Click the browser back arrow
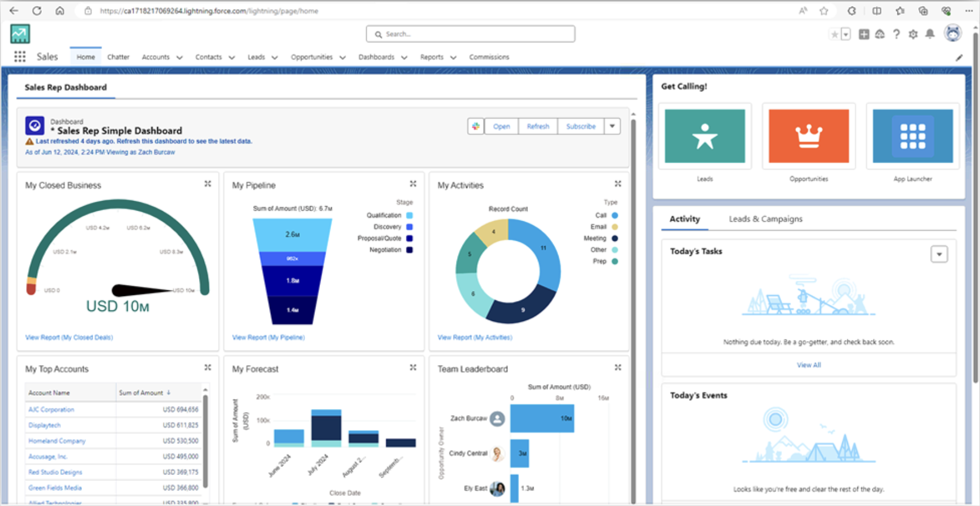Screen dimensions: 980x506 14,11
